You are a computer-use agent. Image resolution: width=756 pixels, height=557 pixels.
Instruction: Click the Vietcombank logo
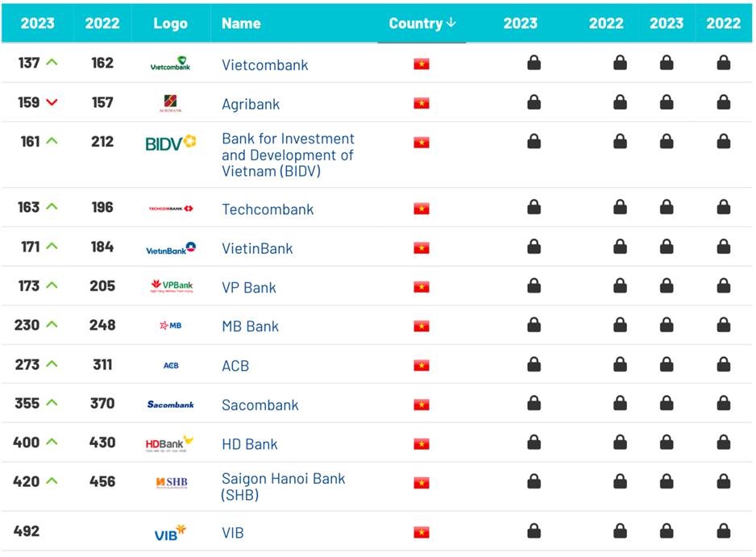pyautogui.click(x=170, y=64)
